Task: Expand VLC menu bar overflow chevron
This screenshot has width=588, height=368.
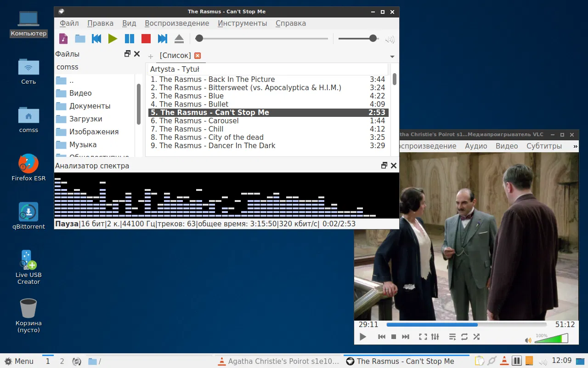Action: 575,146
